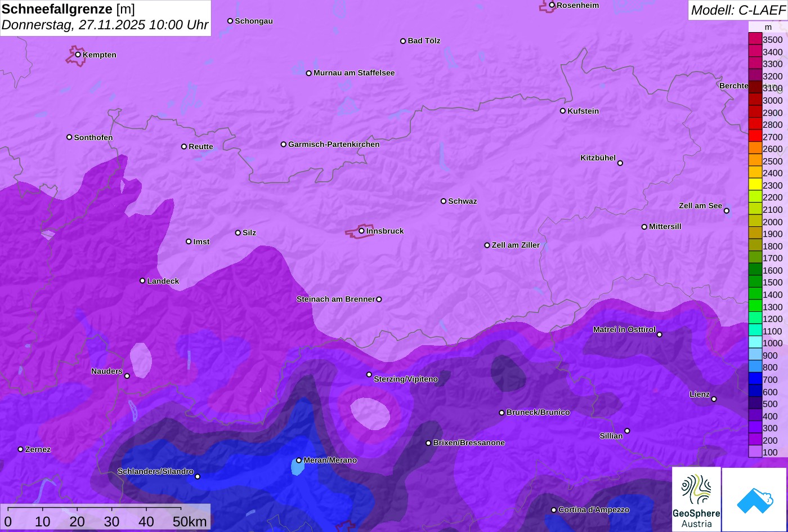Click the '2000' value in the legend
The width and height of the screenshot is (788, 532).
click(x=773, y=222)
